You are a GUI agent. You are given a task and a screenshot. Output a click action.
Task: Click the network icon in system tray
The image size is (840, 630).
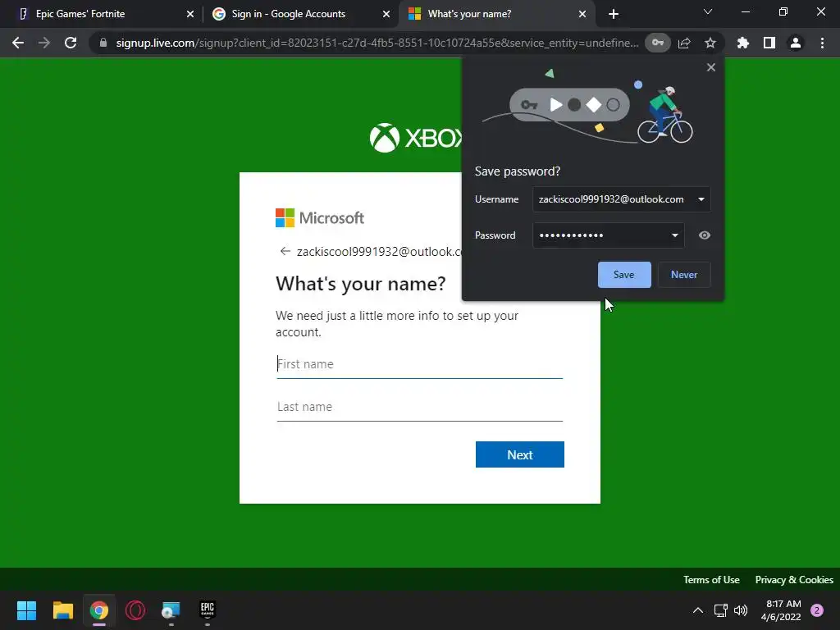click(x=720, y=610)
